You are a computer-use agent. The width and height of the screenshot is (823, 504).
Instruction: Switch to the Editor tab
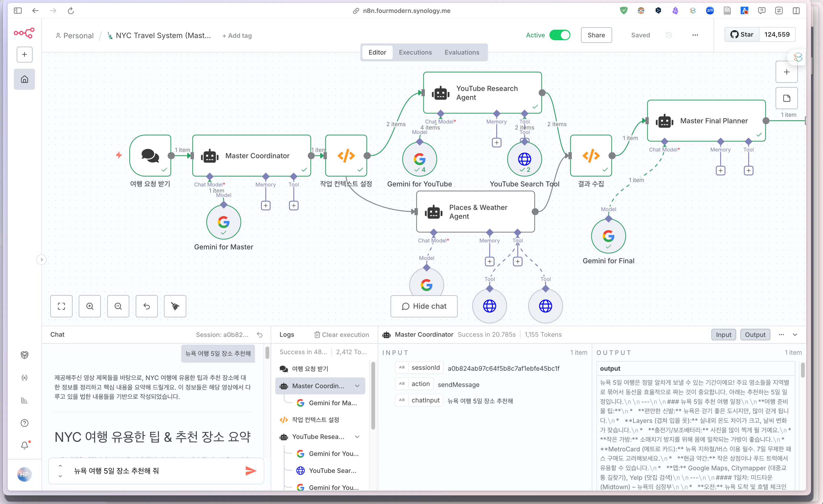pyautogui.click(x=377, y=52)
